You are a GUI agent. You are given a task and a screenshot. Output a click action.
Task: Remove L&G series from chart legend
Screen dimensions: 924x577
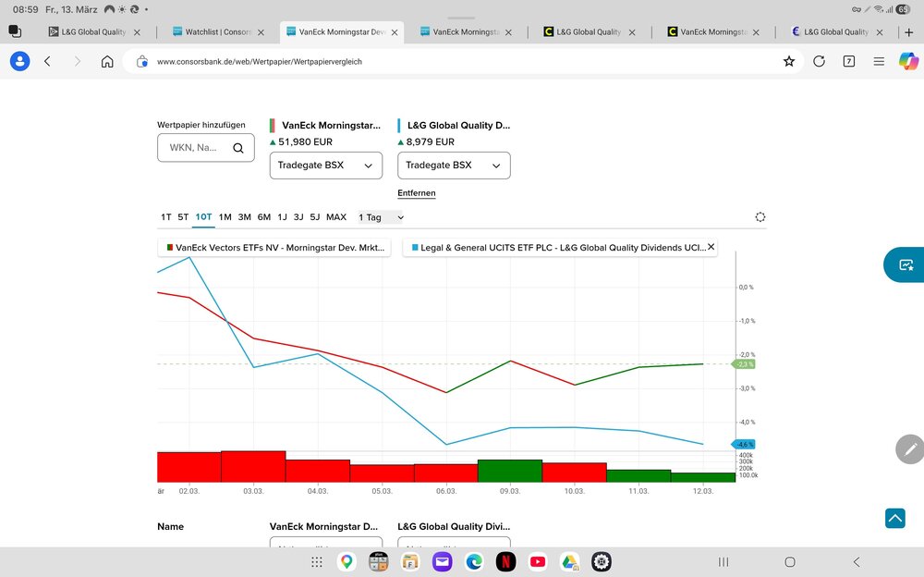click(711, 247)
